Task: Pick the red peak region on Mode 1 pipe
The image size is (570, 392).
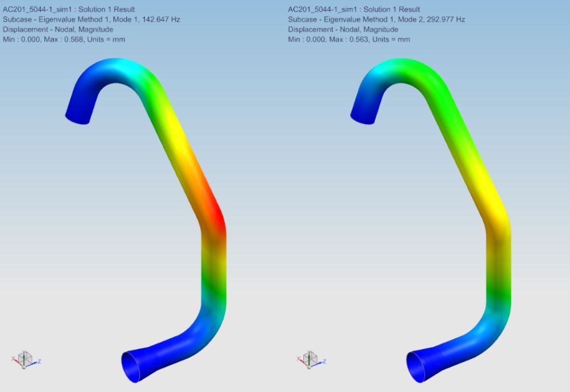Action: click(x=216, y=219)
